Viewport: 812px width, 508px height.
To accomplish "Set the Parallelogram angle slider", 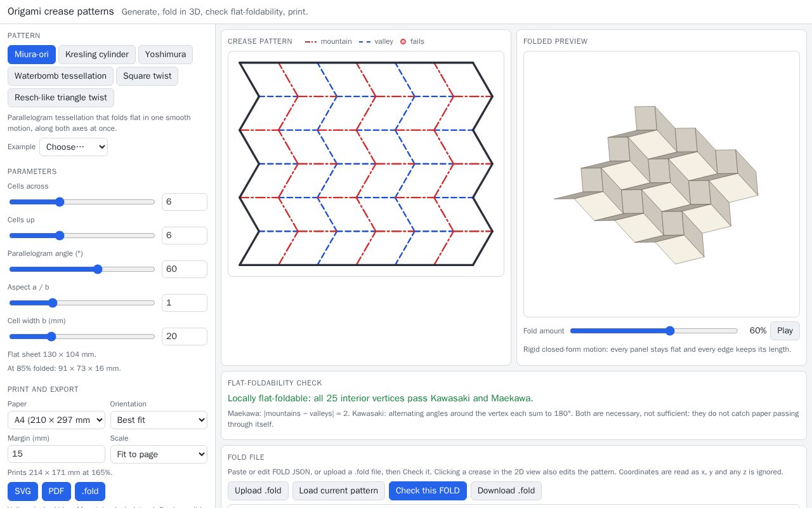I will coord(82,269).
